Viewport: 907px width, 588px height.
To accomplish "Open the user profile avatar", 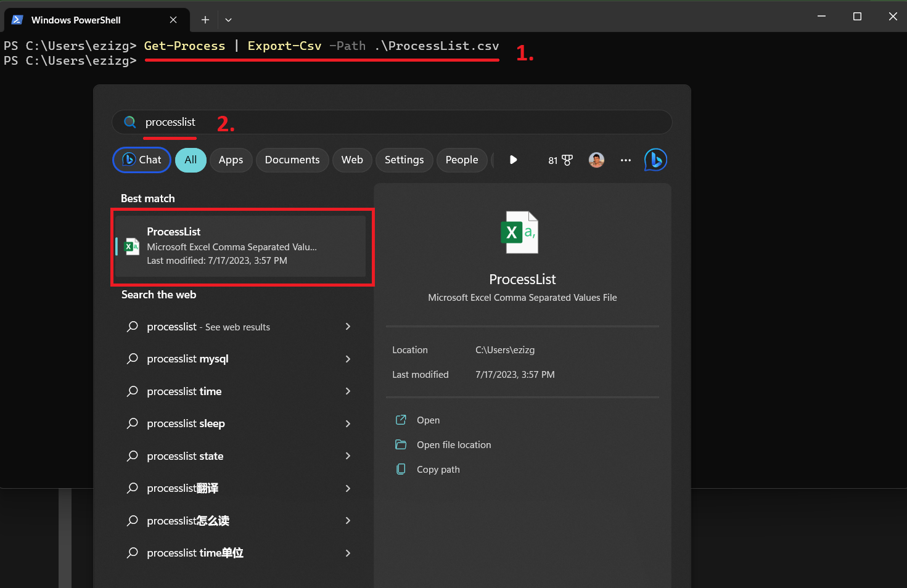I will (x=596, y=160).
